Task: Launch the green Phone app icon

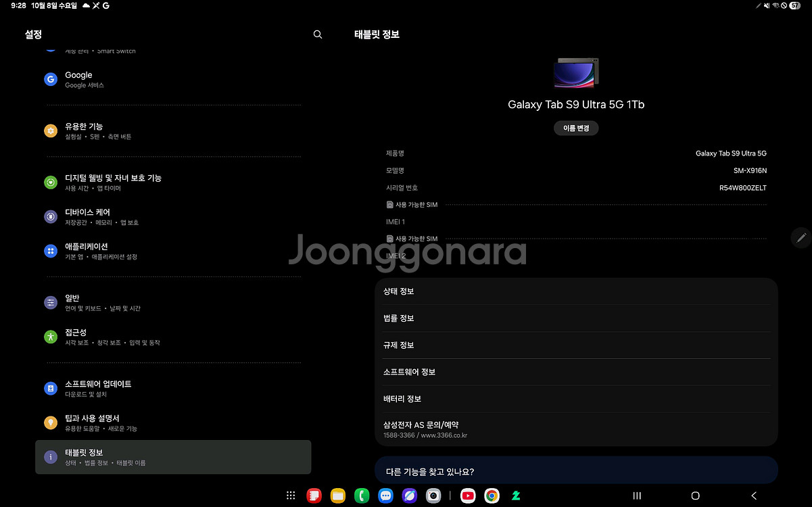Action: tap(362, 496)
